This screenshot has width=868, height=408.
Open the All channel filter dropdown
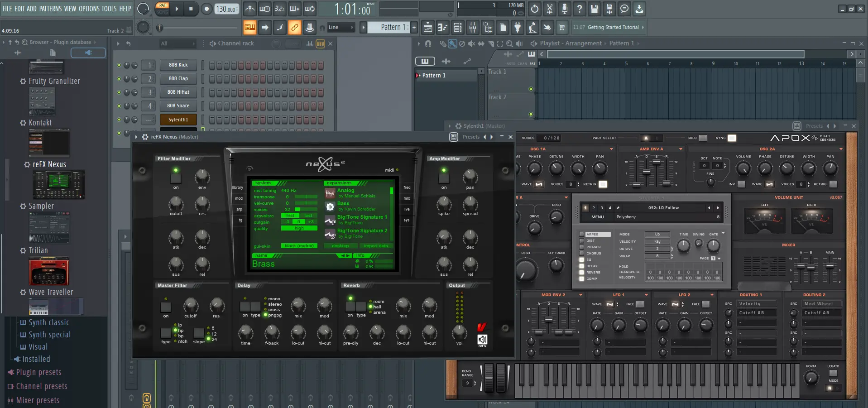click(x=177, y=43)
